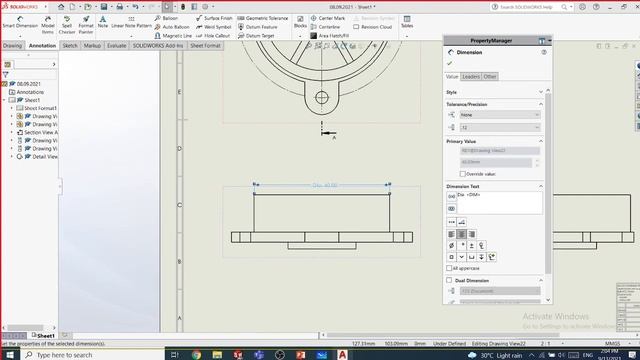Insert a Note annotation

tap(103, 22)
